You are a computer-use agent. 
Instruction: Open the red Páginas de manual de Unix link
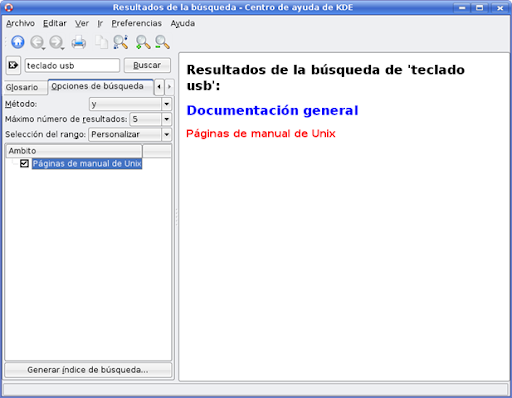pyautogui.click(x=261, y=134)
